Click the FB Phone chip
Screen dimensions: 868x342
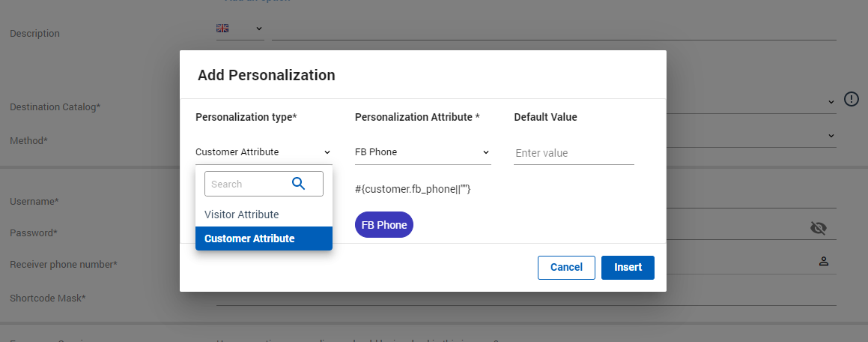[383, 225]
